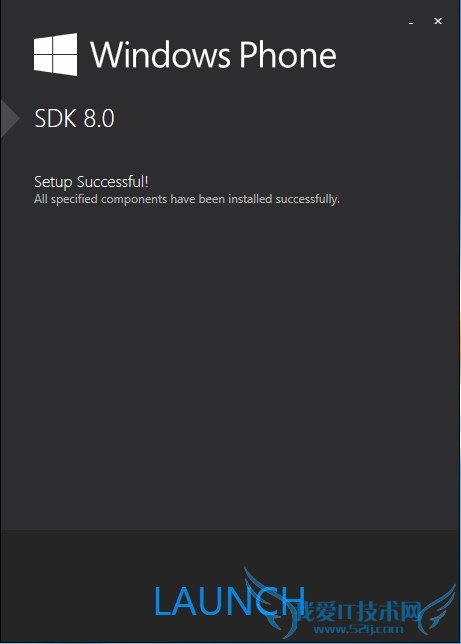Click the Windows Phone title text
461x644 pixels.
[x=213, y=55]
